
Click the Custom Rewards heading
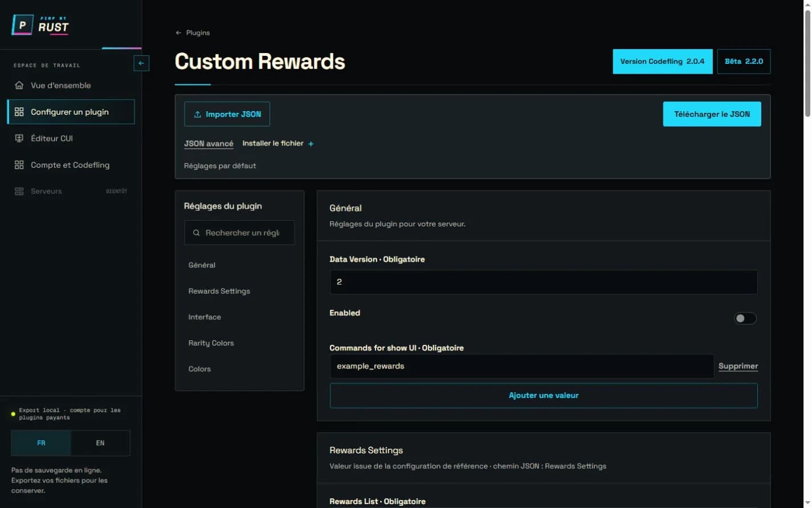260,62
